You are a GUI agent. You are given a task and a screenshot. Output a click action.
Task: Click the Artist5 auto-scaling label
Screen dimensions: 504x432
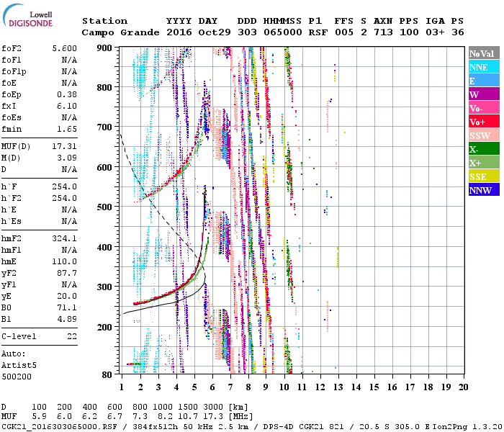click(x=19, y=366)
